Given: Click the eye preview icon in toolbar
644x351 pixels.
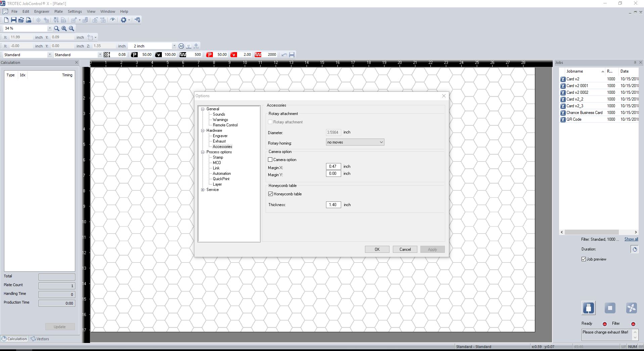Looking at the screenshot, I should pos(113,20).
